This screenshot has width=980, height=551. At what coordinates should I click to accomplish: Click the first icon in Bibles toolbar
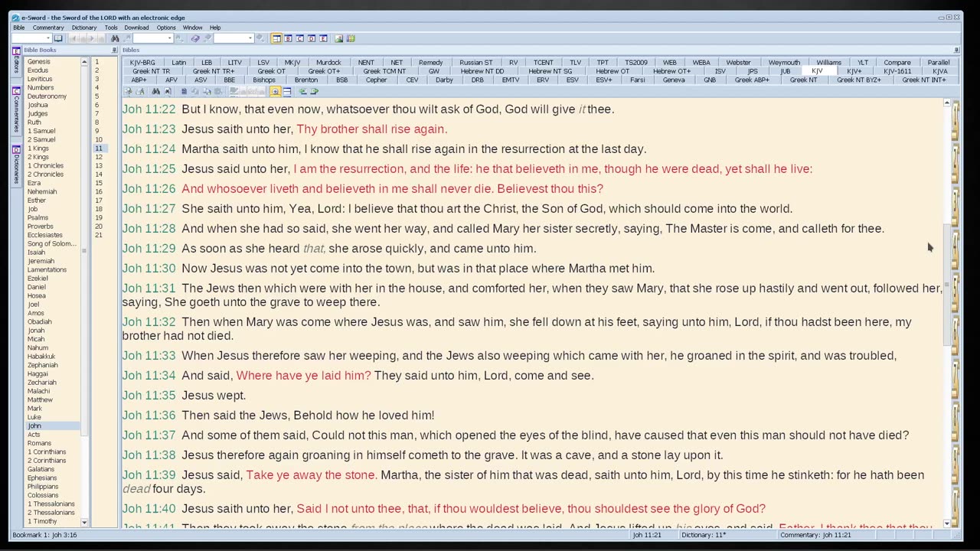click(128, 91)
